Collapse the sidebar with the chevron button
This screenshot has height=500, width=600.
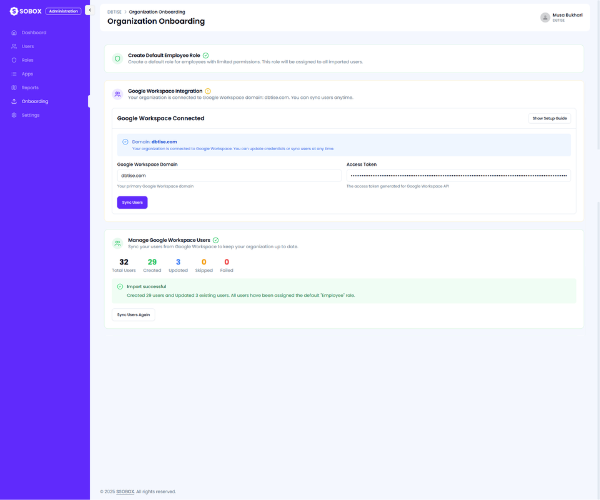point(89,10)
